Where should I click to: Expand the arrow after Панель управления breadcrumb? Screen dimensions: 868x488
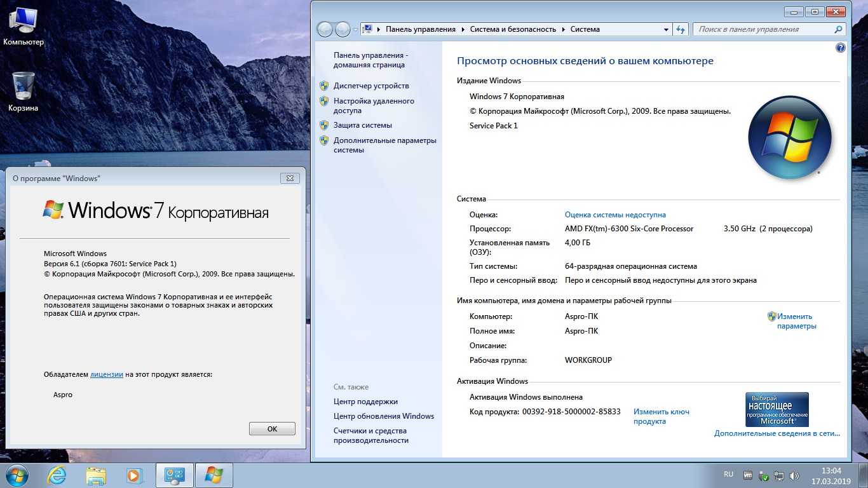(463, 29)
